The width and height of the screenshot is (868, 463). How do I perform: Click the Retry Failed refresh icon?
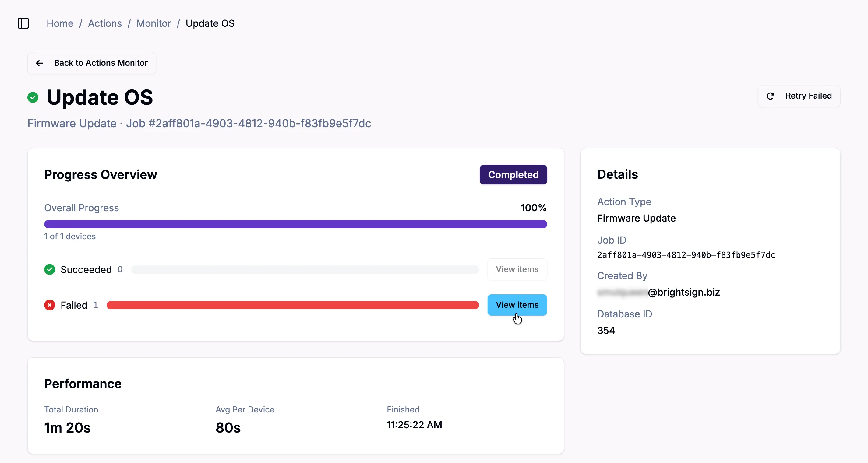click(770, 96)
